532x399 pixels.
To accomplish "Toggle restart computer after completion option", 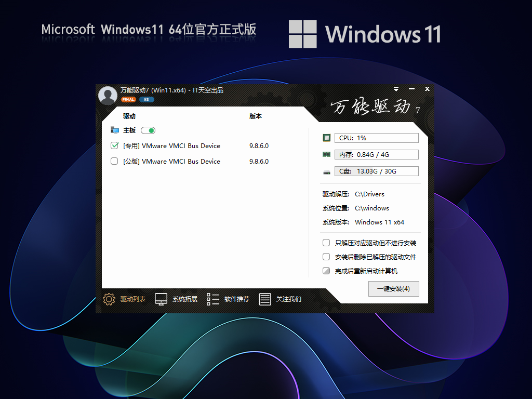I will (326, 271).
